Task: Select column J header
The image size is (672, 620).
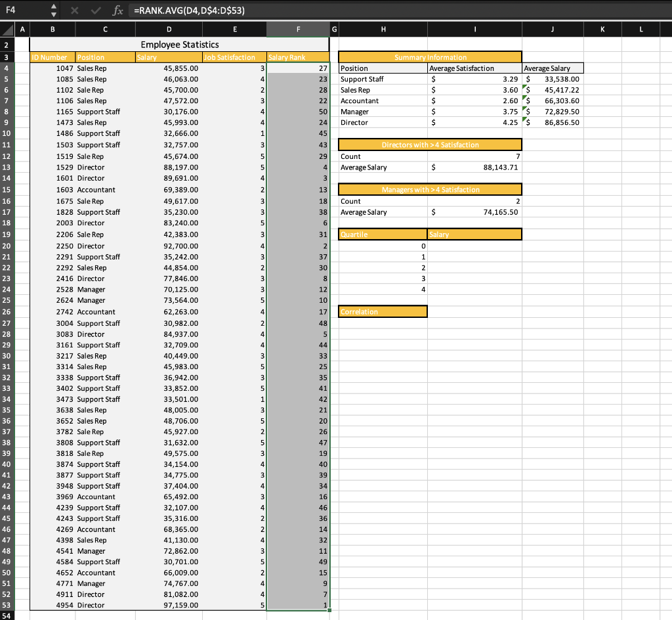Action: pos(553,30)
